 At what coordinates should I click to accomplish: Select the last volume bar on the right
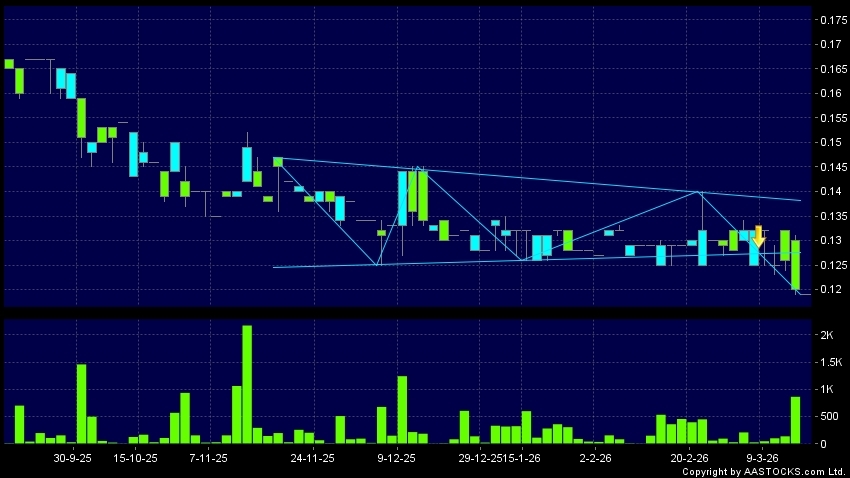click(x=796, y=420)
